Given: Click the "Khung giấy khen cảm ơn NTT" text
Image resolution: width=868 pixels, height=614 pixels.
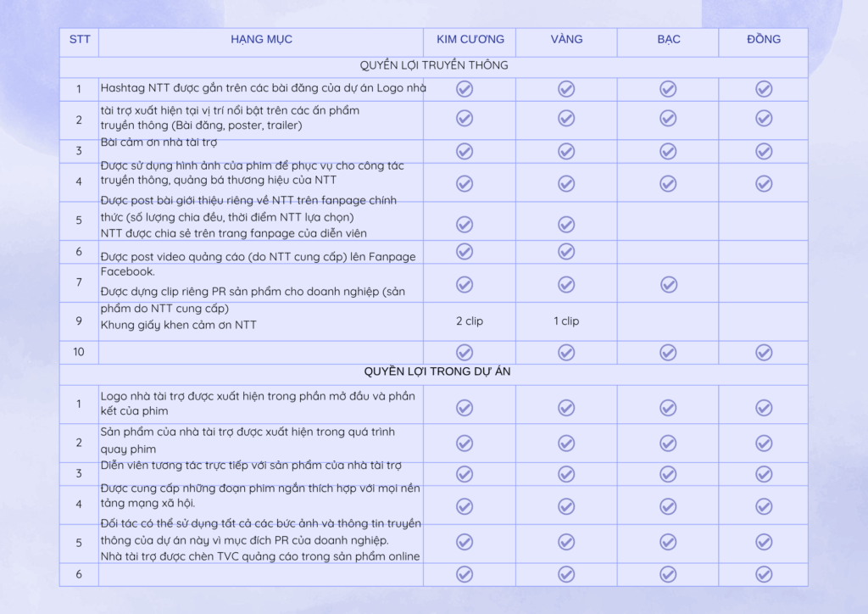Looking at the screenshot, I should tap(178, 325).
